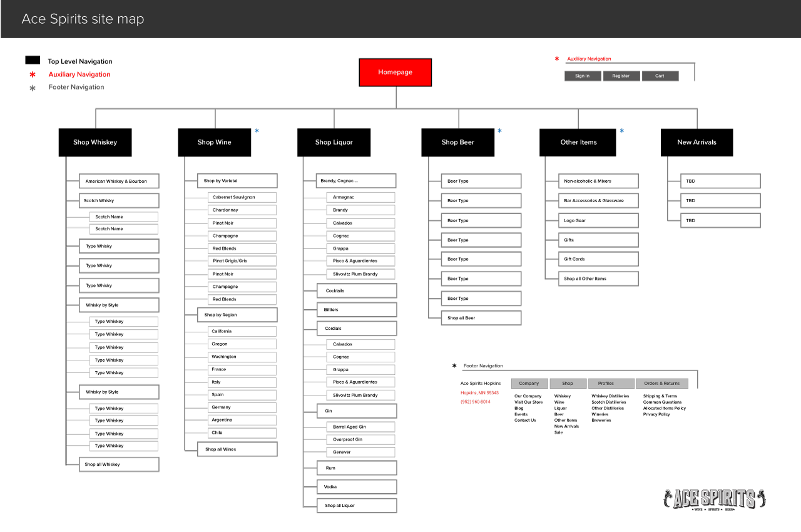Open the Allocated Items Policy footer link
801x532 pixels.
point(665,408)
